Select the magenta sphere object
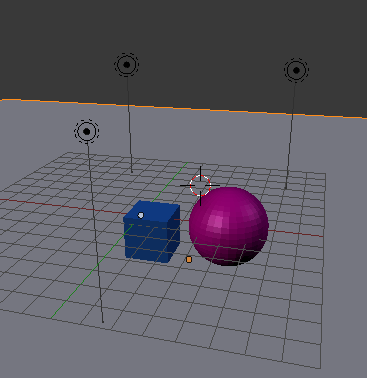Image resolution: width=367 pixels, height=378 pixels. 229,226
